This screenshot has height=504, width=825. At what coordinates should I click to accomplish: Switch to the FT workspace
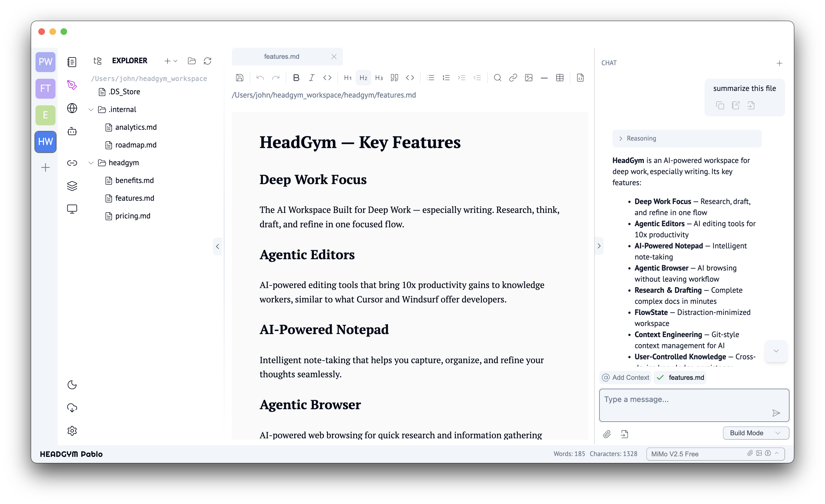[x=45, y=88]
